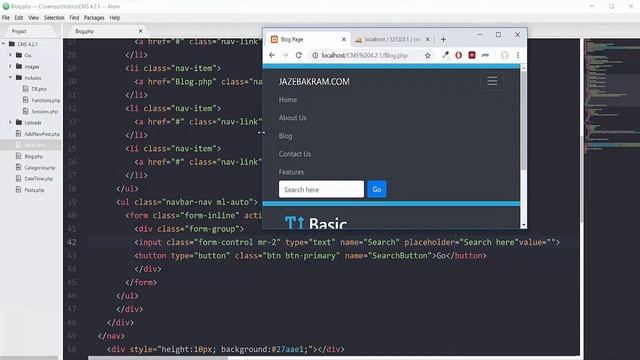Viewport: 640px width, 360px height.
Task: Click the color picker eyedropper extension
Action: tap(445, 55)
